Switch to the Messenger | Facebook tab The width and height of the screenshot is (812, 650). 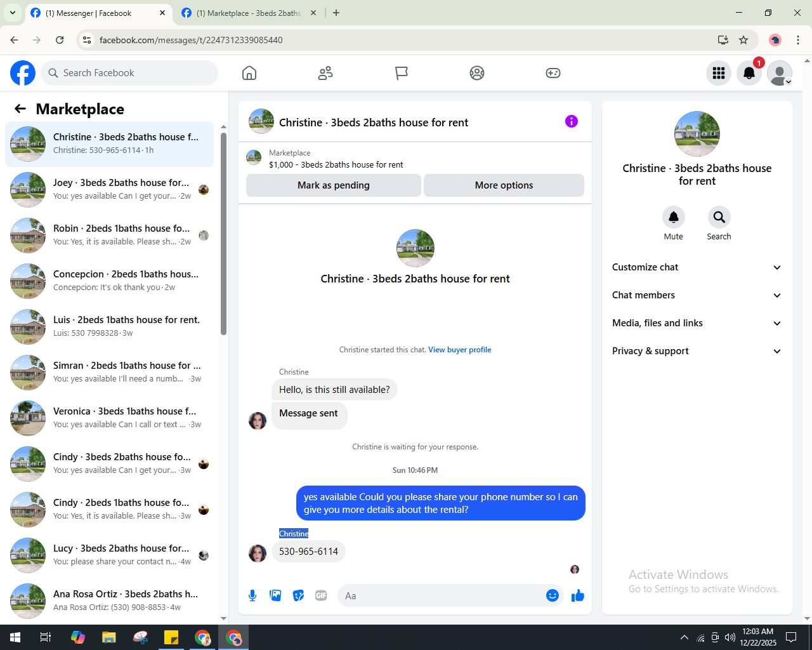pos(98,13)
